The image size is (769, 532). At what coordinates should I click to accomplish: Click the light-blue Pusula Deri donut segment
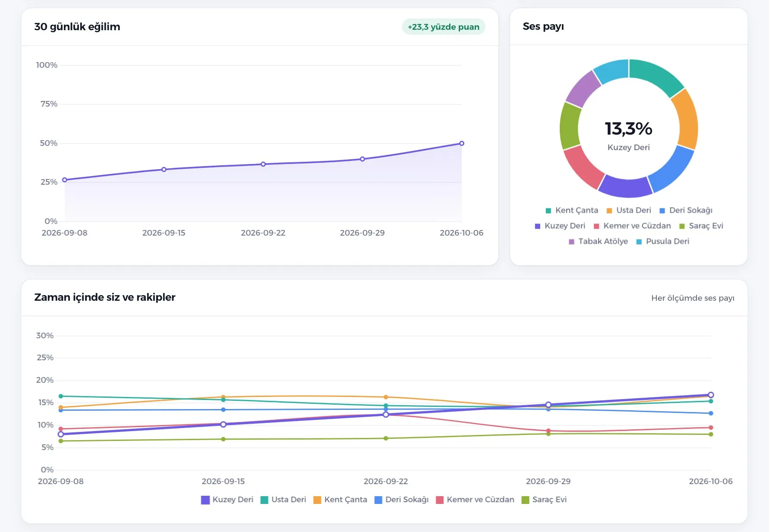click(x=612, y=70)
